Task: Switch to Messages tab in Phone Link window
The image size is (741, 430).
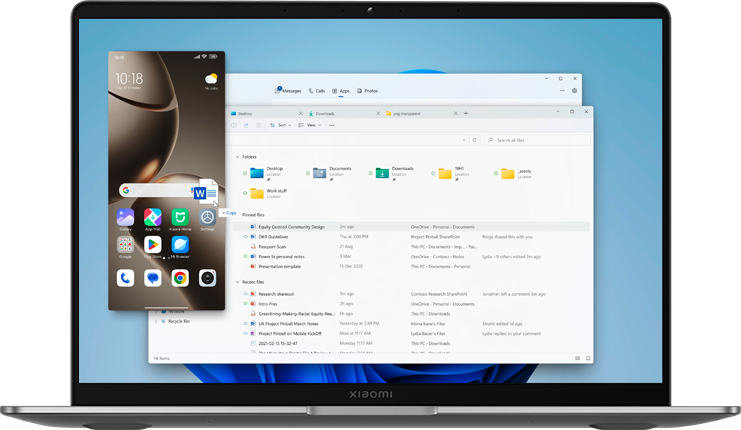Action: [288, 91]
